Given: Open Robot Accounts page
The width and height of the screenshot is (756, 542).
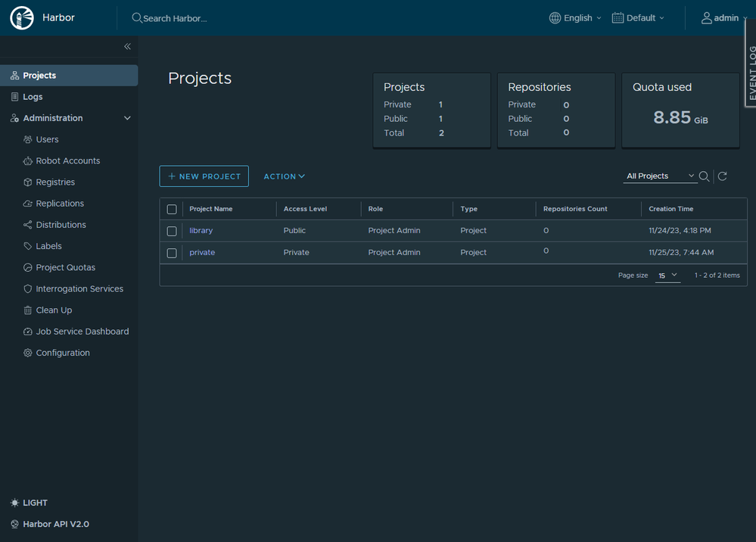Looking at the screenshot, I should pos(68,160).
